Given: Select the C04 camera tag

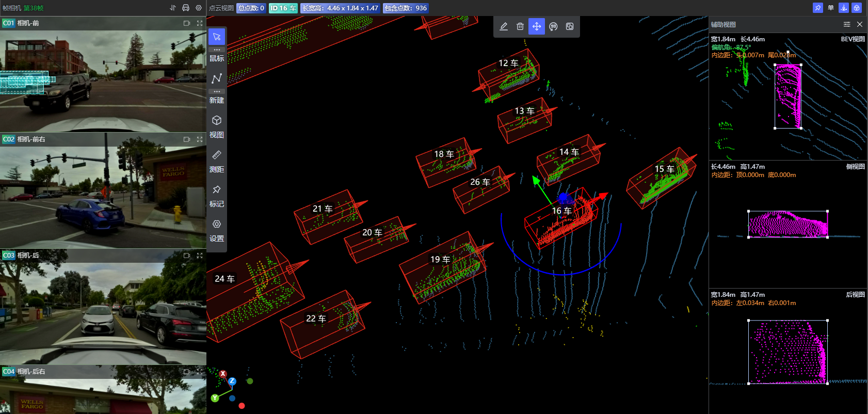Looking at the screenshot, I should pyautogui.click(x=8, y=372).
